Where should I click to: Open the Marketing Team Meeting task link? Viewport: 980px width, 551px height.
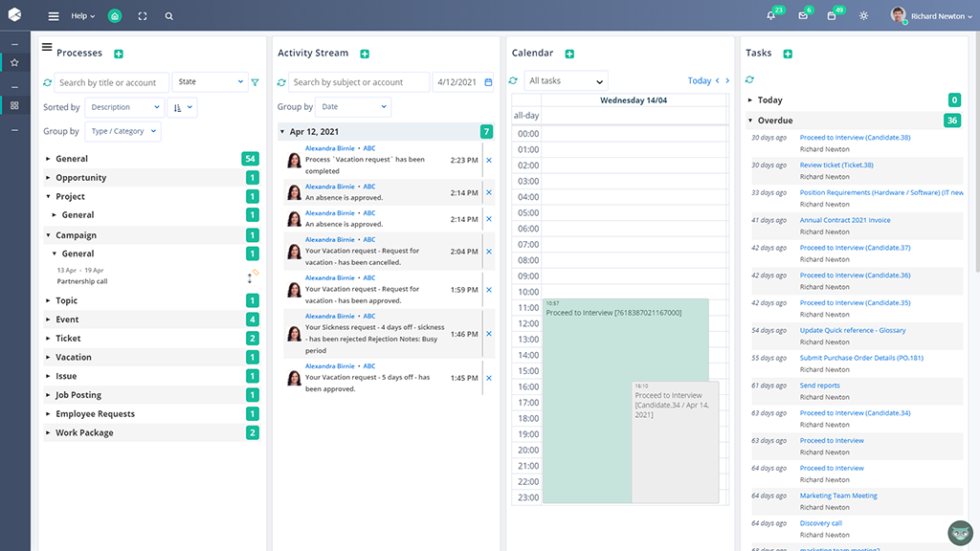point(838,496)
